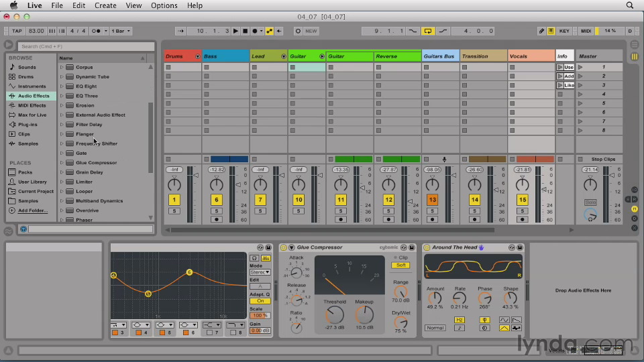Viewport: 644px width, 362px height.
Task: Activate the Punch-Out switch
Action: (x=443, y=31)
